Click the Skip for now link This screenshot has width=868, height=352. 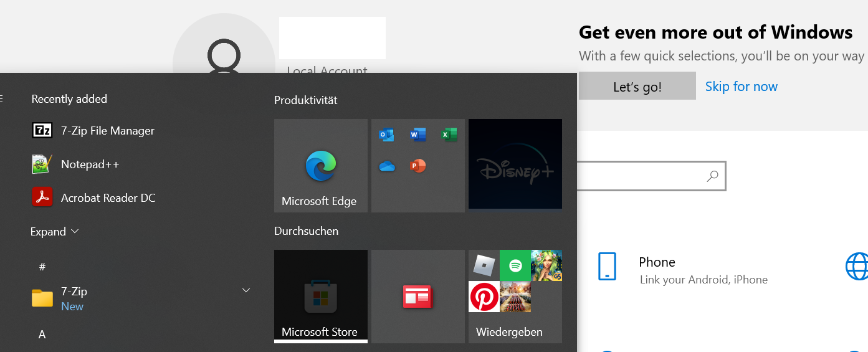coord(742,87)
